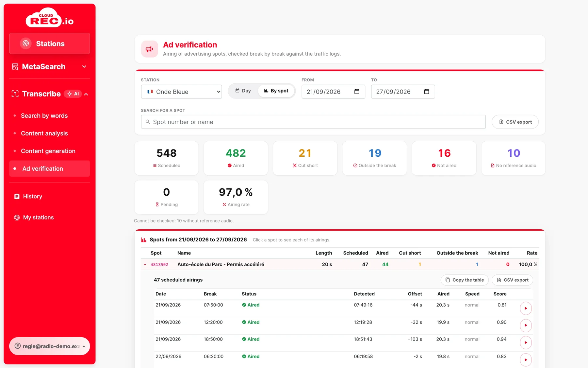Viewport: 588px width, 368px height.
Task: Open Content generation
Action: coord(48,151)
